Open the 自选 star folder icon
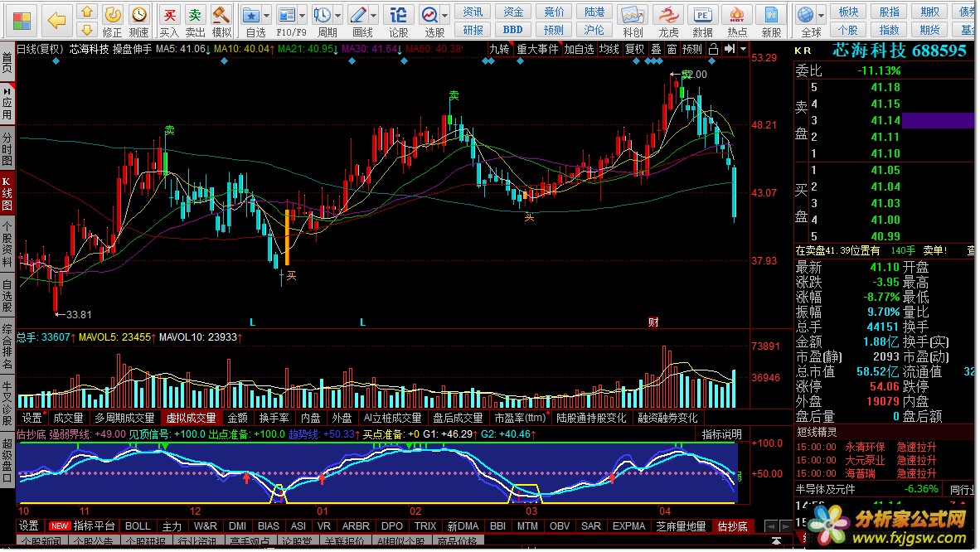 251,14
